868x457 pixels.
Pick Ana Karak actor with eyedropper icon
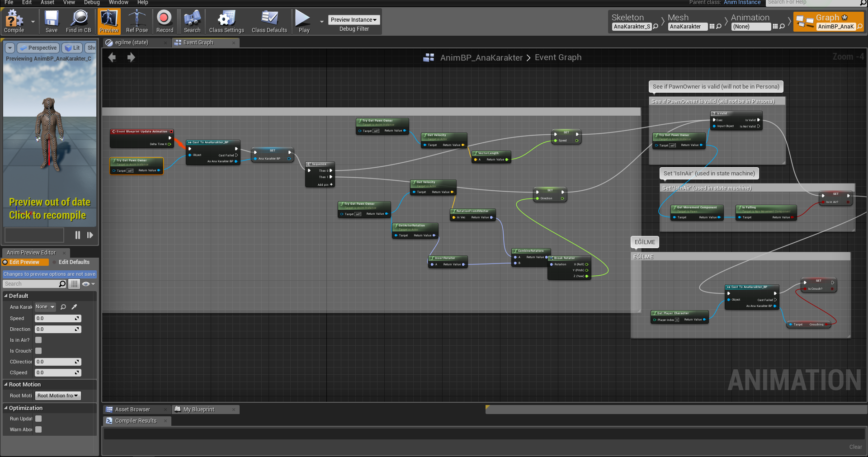pos(74,307)
